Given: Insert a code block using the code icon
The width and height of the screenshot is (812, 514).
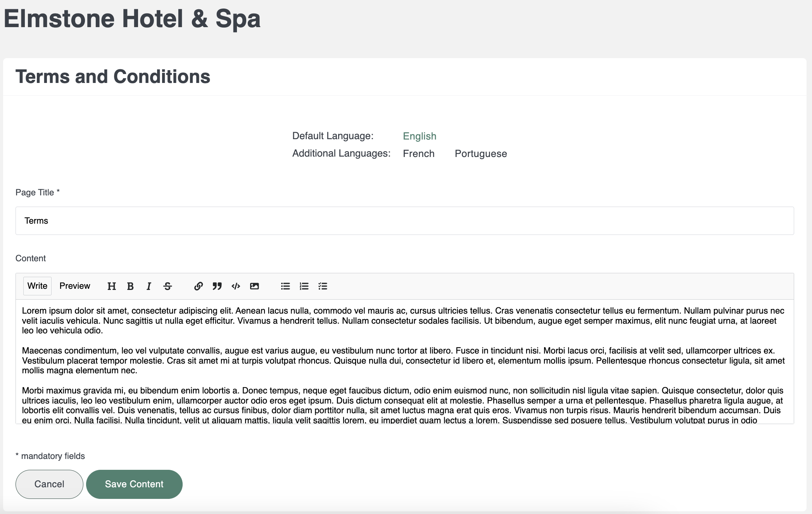Looking at the screenshot, I should pos(236,286).
